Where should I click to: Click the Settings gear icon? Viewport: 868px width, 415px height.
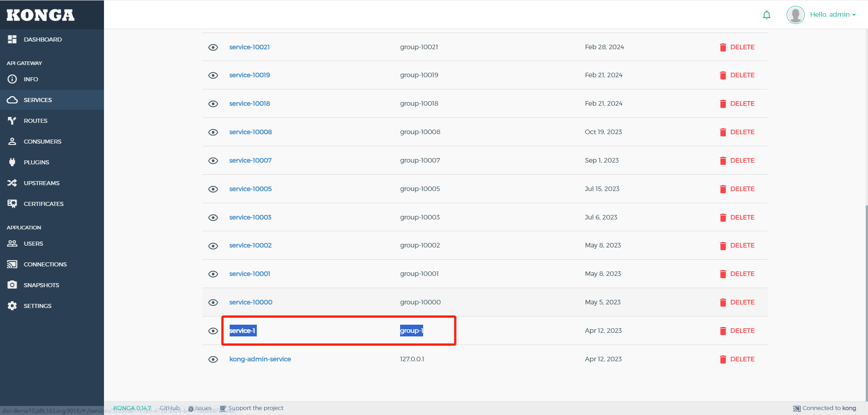tap(12, 306)
